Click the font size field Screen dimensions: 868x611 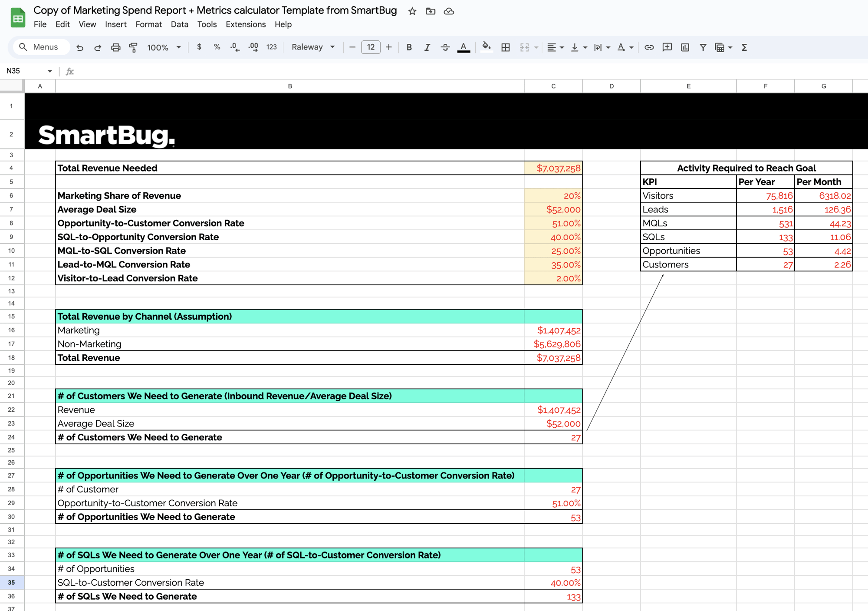(371, 47)
